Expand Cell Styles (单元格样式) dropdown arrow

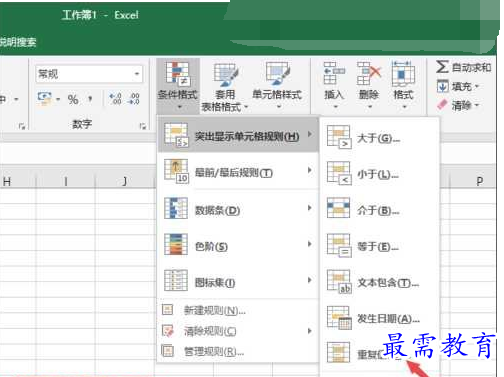pyautogui.click(x=279, y=107)
